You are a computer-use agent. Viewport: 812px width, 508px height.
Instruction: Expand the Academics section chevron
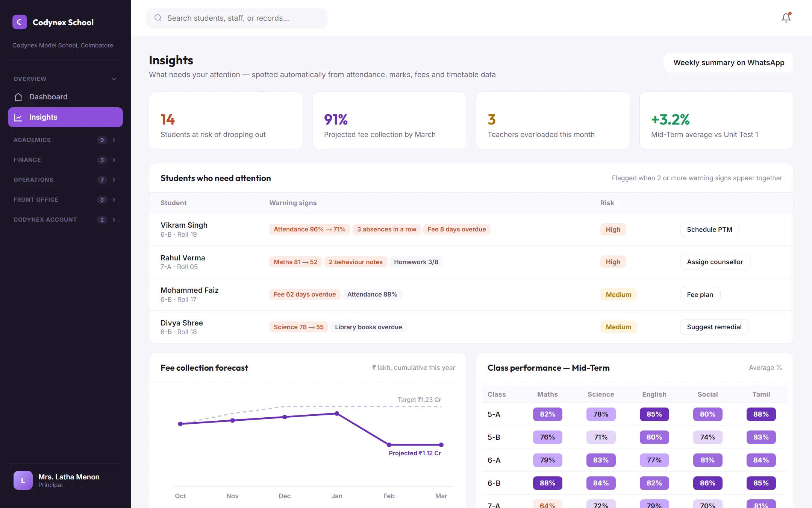[x=114, y=140]
